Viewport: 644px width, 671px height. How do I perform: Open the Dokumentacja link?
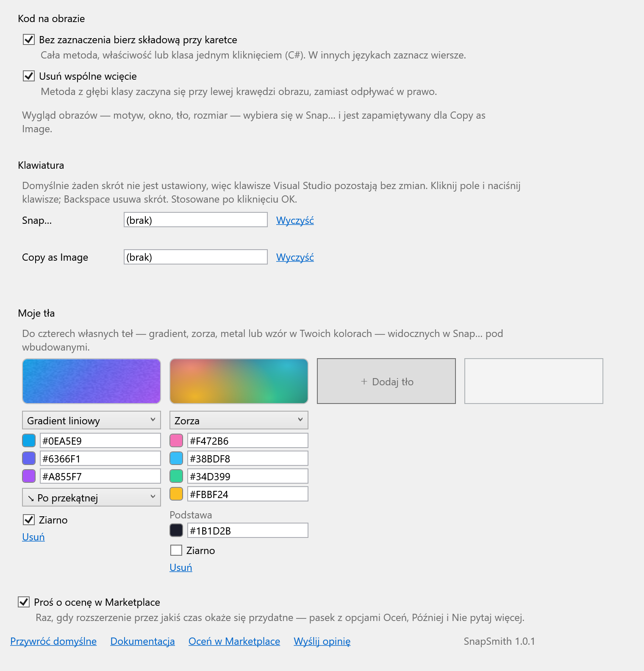[143, 641]
